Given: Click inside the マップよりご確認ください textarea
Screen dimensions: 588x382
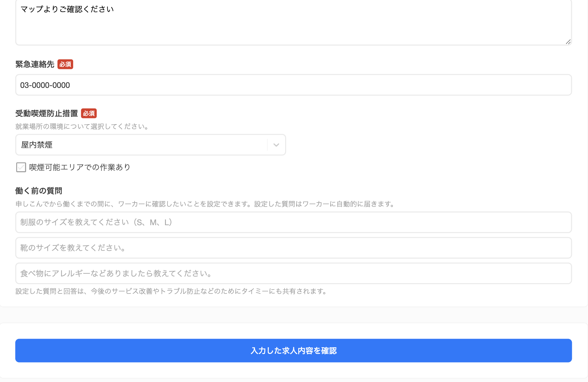Looking at the screenshot, I should [293, 21].
